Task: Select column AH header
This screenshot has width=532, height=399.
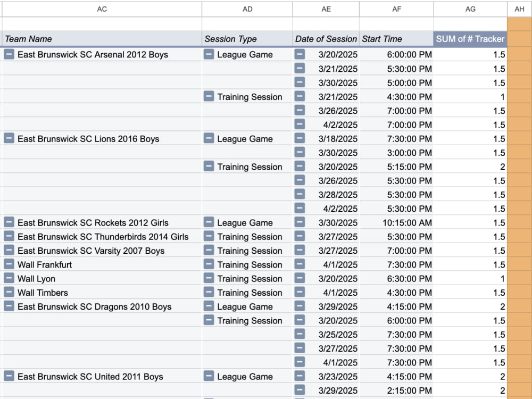Action: tap(519, 9)
